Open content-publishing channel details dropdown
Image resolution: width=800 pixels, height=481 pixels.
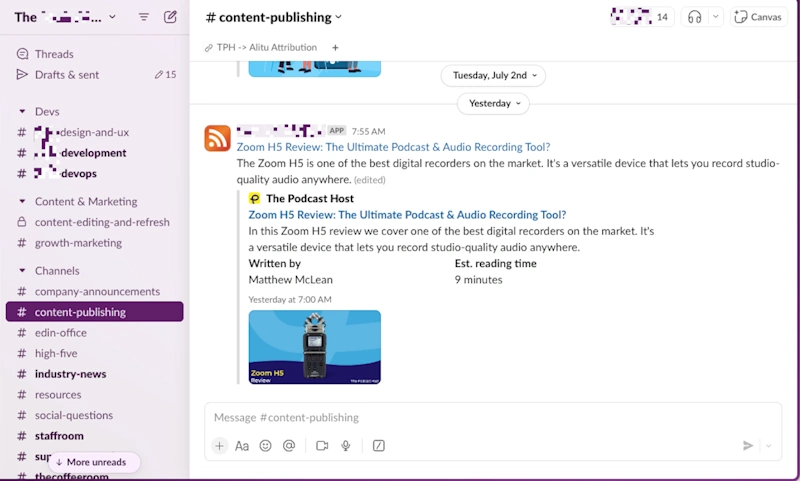point(273,17)
